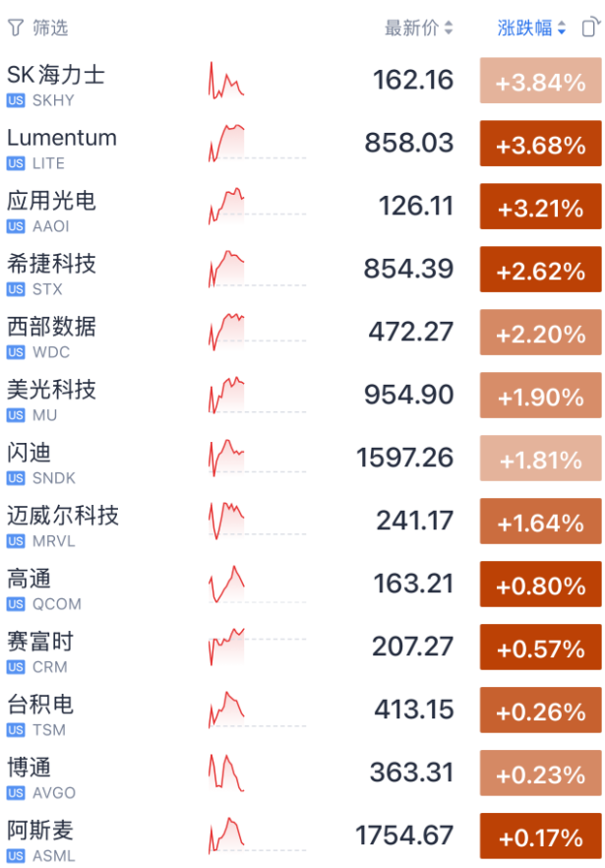Click the US market badge beside SKHY

pyautogui.click(x=16, y=100)
